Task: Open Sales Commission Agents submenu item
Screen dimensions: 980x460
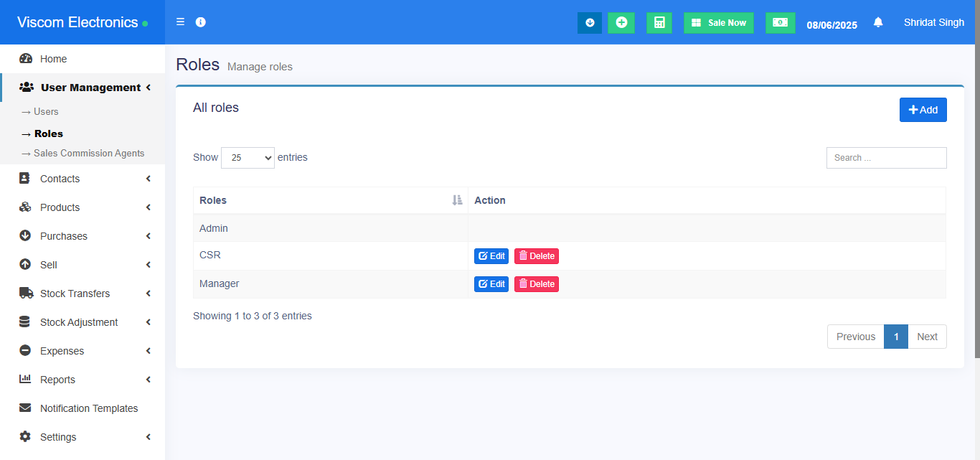Action: [88, 154]
